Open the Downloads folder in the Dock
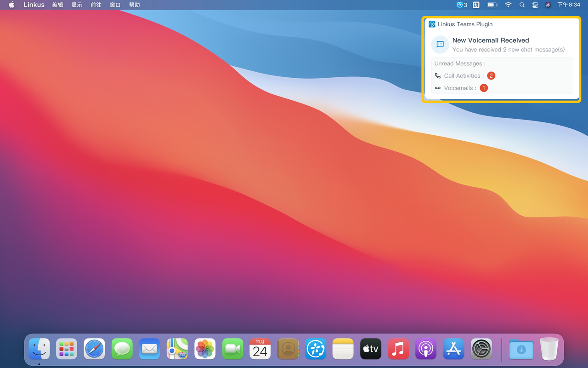The image size is (588, 368). click(521, 349)
